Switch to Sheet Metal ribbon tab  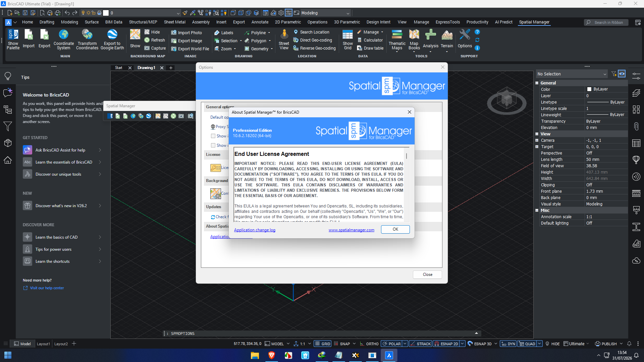pos(174,22)
